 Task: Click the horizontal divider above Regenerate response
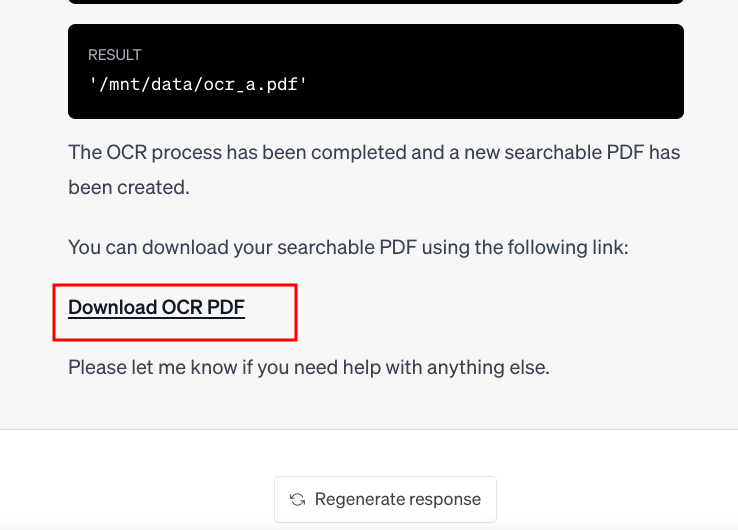pyautogui.click(x=369, y=430)
